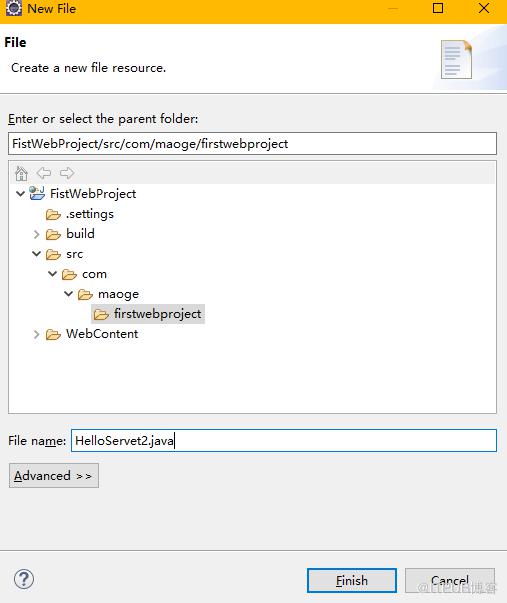This screenshot has width=507, height=603.
Task: Open help with the question mark icon
Action: pos(24,579)
